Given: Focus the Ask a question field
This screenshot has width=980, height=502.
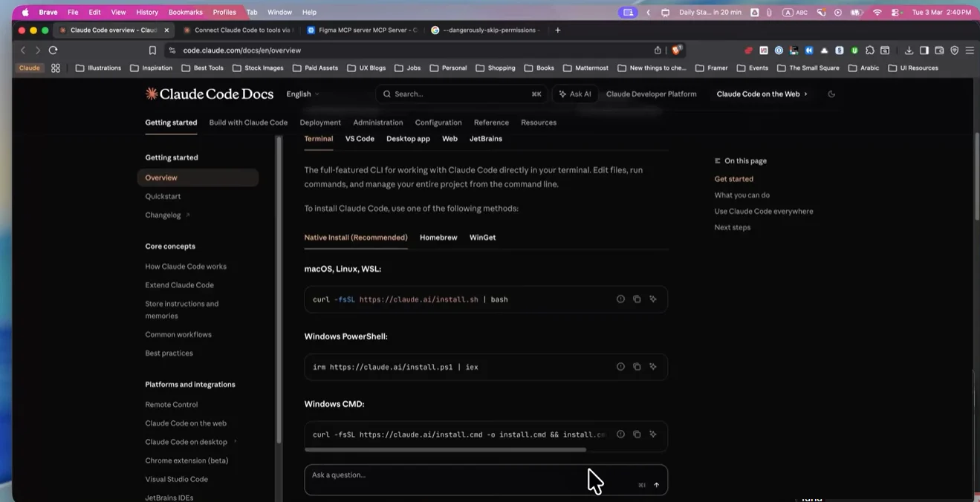Looking at the screenshot, I should (x=486, y=480).
